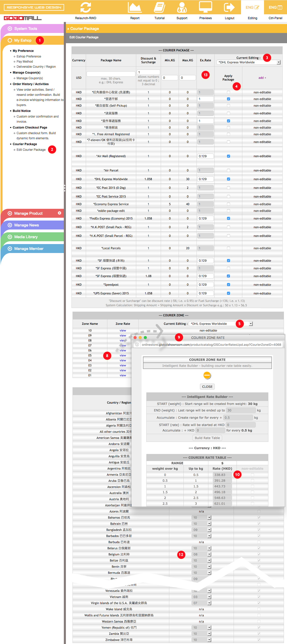287x644 pixels.
Task: Click the Media Library circle icon
Action: click(x=10, y=237)
